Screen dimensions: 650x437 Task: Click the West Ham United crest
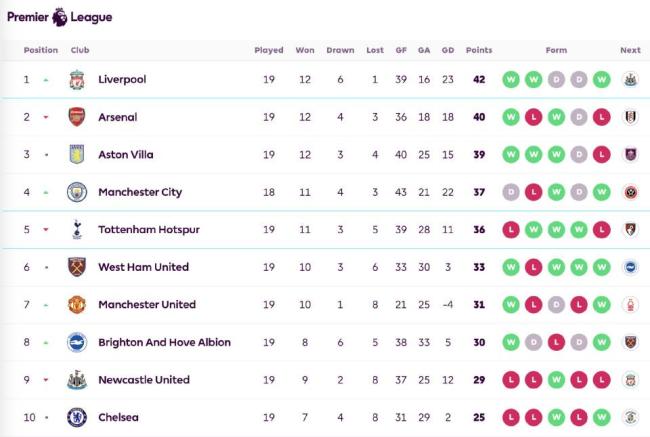tap(77, 267)
